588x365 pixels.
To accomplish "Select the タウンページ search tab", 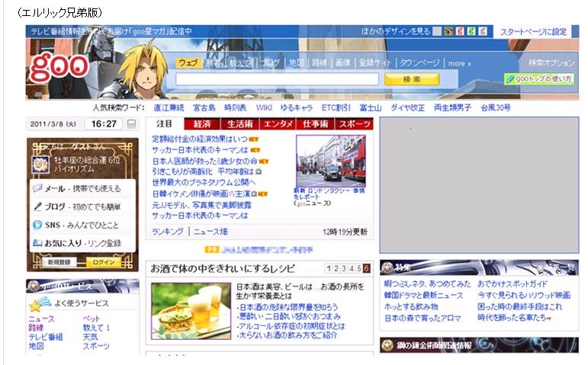I will click(419, 63).
